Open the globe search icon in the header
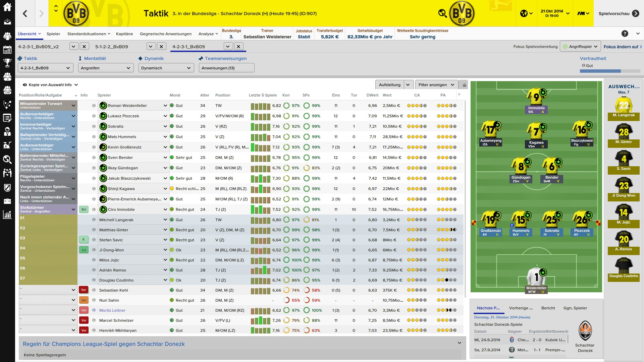Image resolution: width=644 pixels, height=362 pixels. (x=443, y=13)
